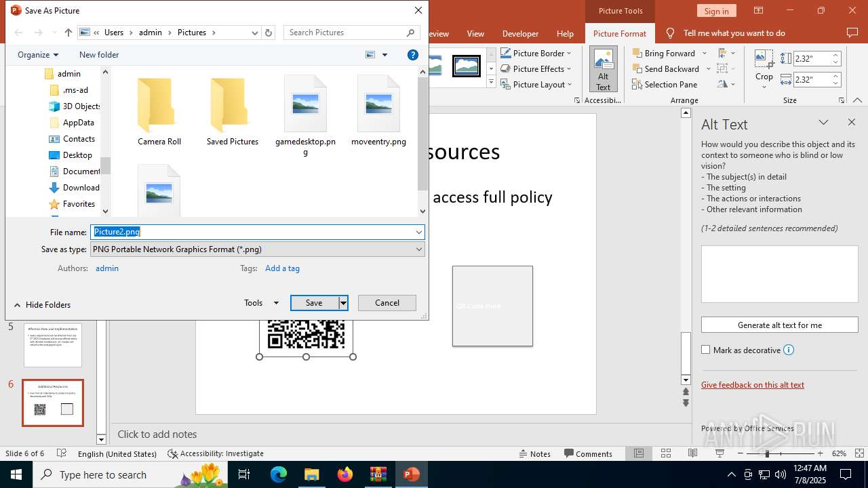Zoom out with minus button
Viewport: 868px width, 488px height.
click(741, 453)
